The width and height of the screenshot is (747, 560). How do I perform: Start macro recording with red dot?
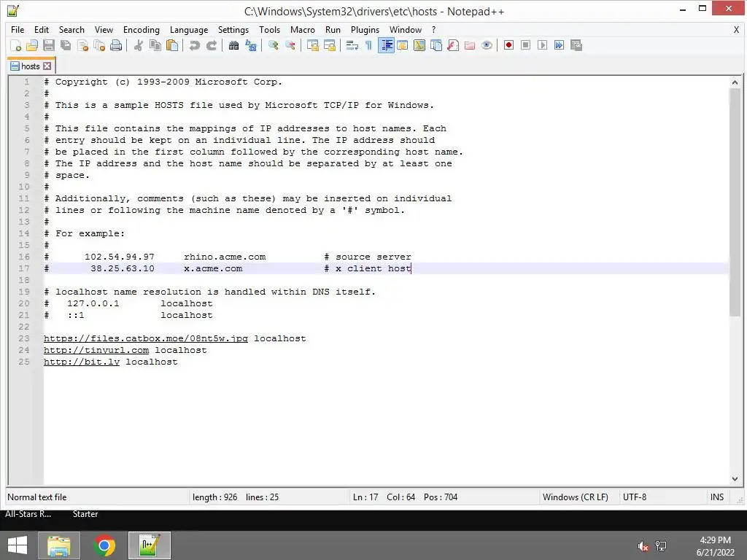(x=508, y=45)
